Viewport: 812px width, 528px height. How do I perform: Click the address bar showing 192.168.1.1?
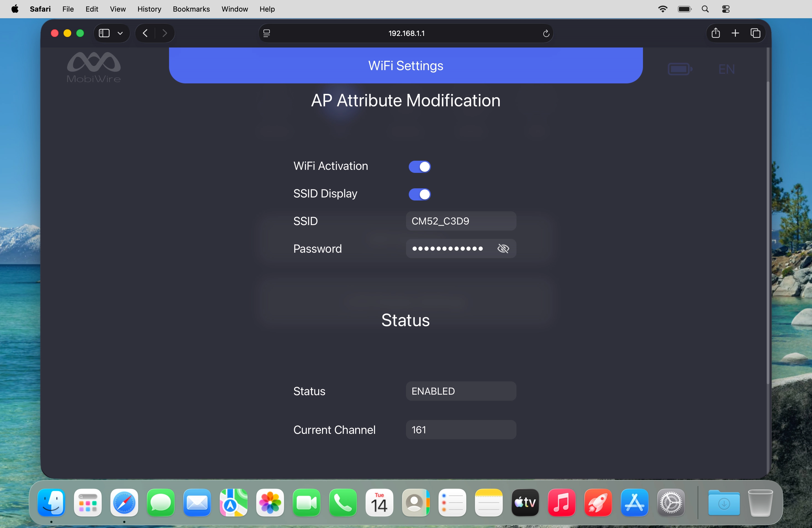click(x=406, y=33)
